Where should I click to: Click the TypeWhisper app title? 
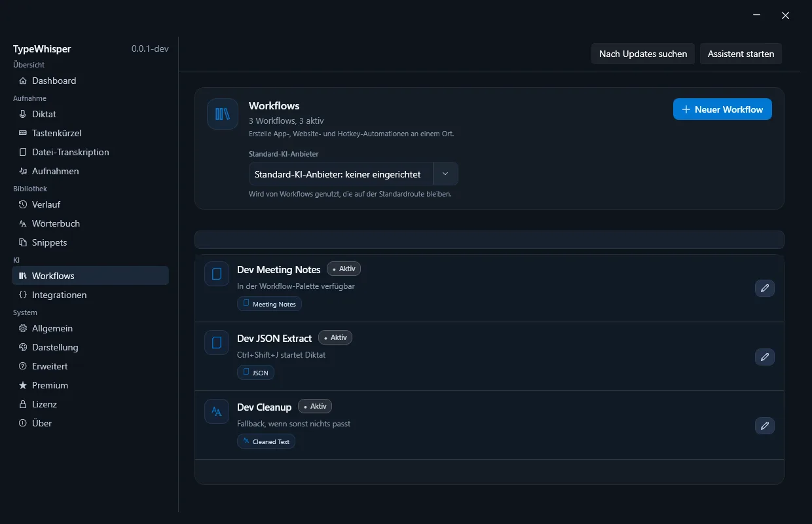point(42,49)
